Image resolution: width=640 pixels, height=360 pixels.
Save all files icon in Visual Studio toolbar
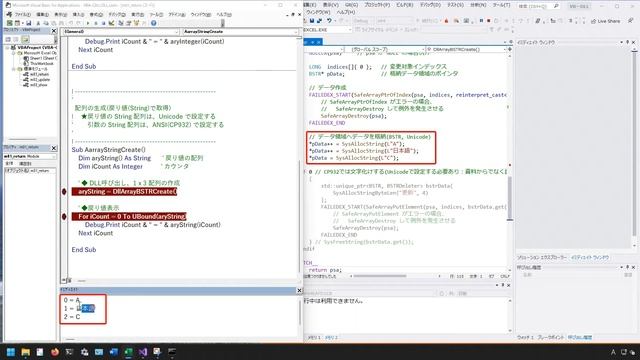pyautogui.click(x=319, y=21)
